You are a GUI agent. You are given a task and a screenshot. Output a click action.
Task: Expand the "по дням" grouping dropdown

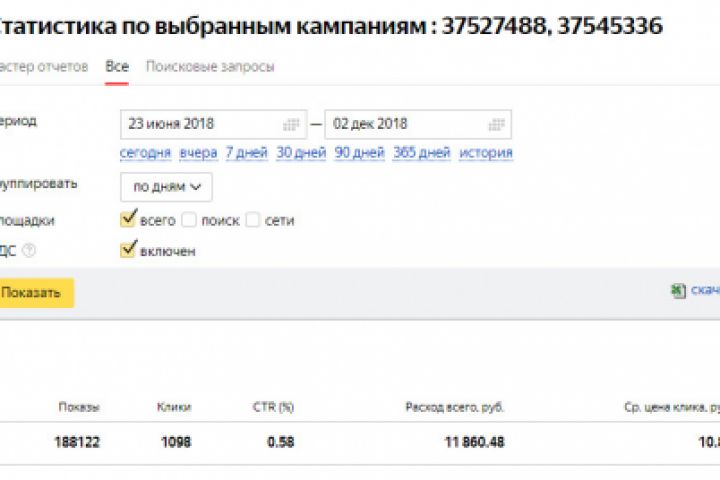[x=166, y=187]
